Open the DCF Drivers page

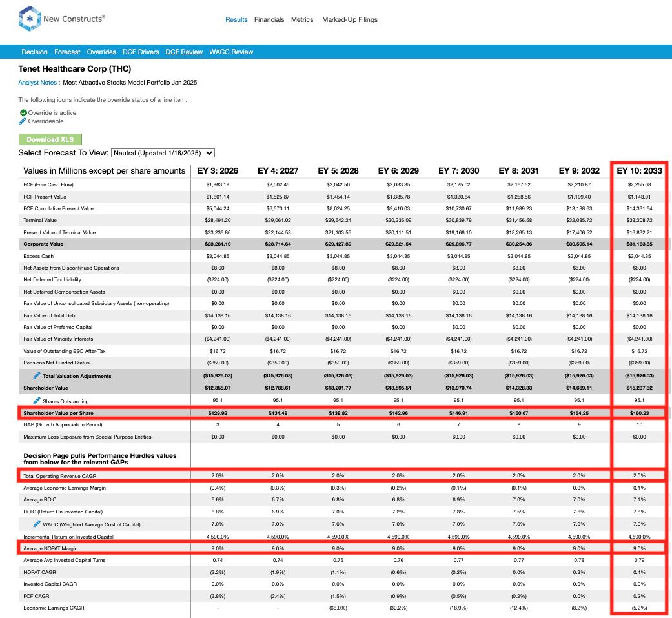[x=141, y=52]
